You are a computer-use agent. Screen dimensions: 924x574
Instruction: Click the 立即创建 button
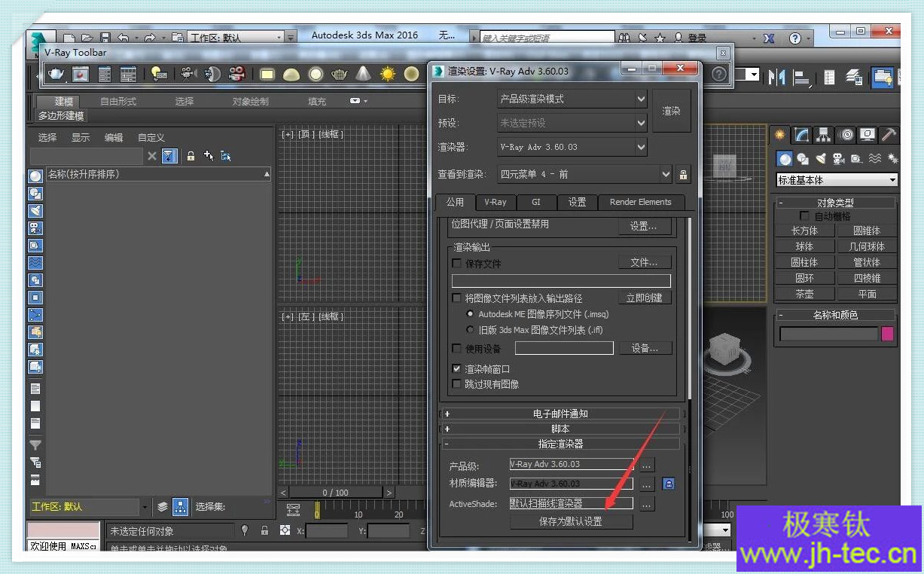pyautogui.click(x=645, y=298)
